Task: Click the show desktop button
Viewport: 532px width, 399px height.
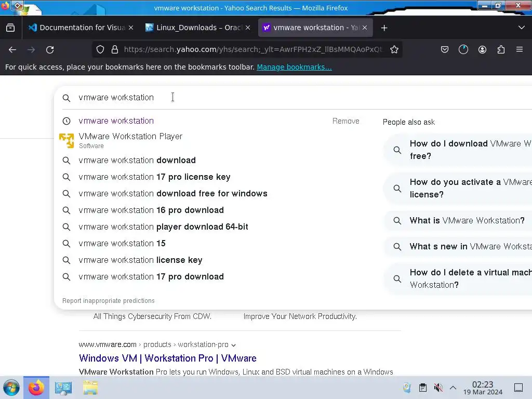Action: coord(518,388)
